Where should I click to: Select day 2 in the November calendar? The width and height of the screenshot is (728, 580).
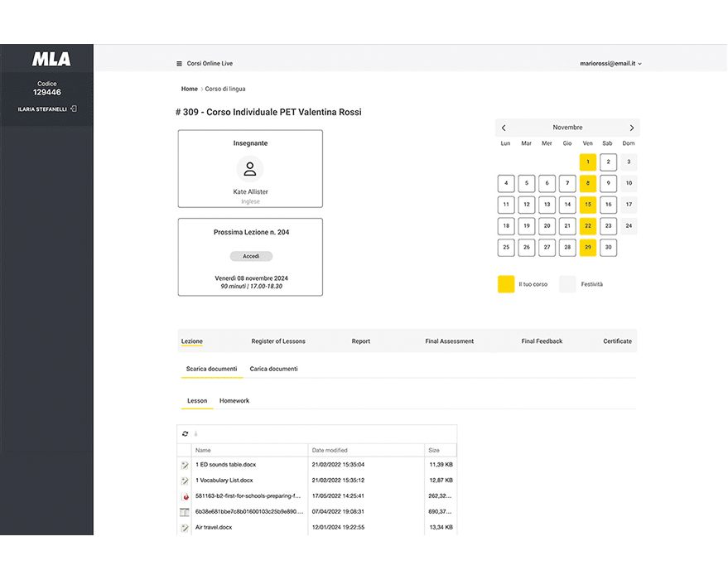pos(608,162)
